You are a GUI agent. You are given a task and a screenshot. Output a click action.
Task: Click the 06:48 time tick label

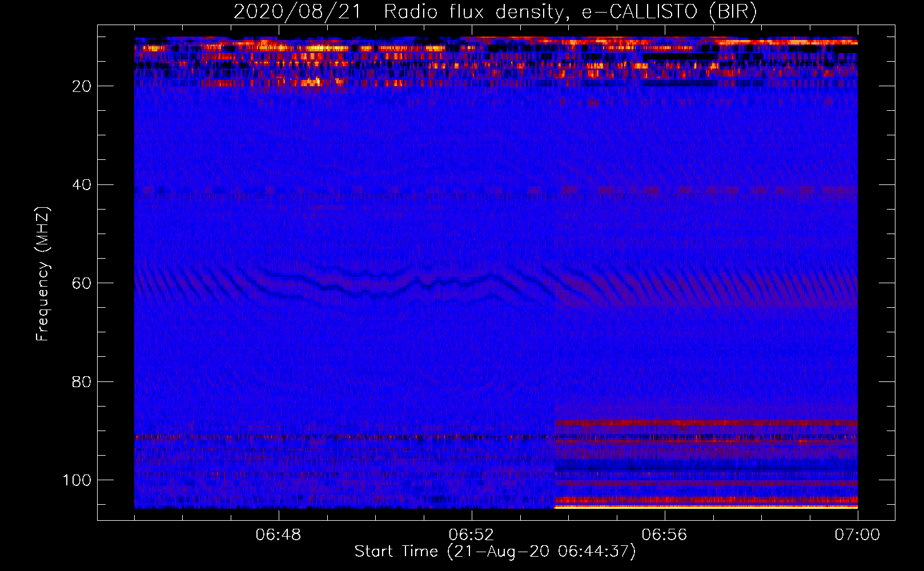click(279, 535)
